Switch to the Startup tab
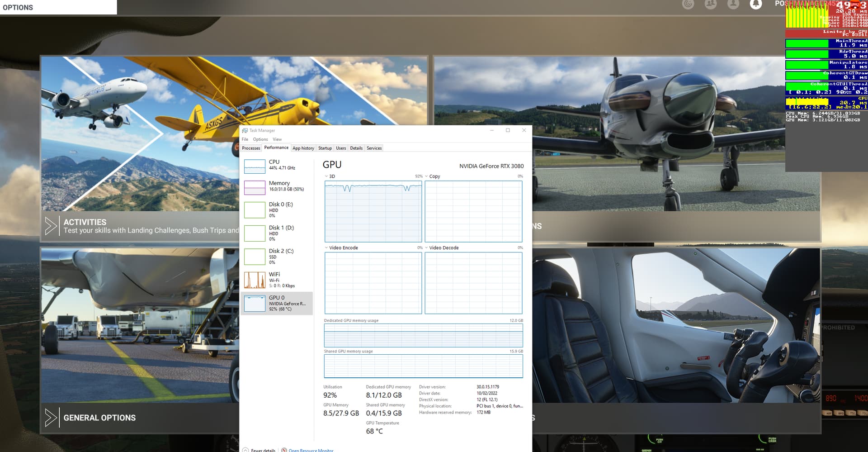 tap(325, 148)
